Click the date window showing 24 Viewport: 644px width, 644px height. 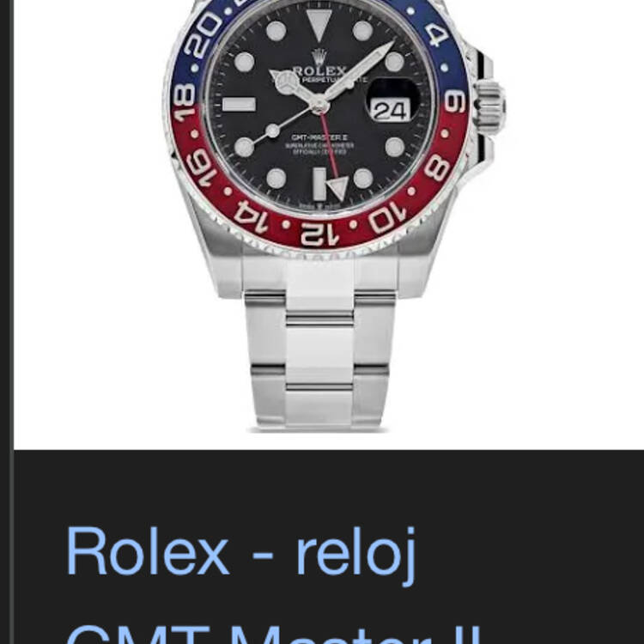pos(391,110)
